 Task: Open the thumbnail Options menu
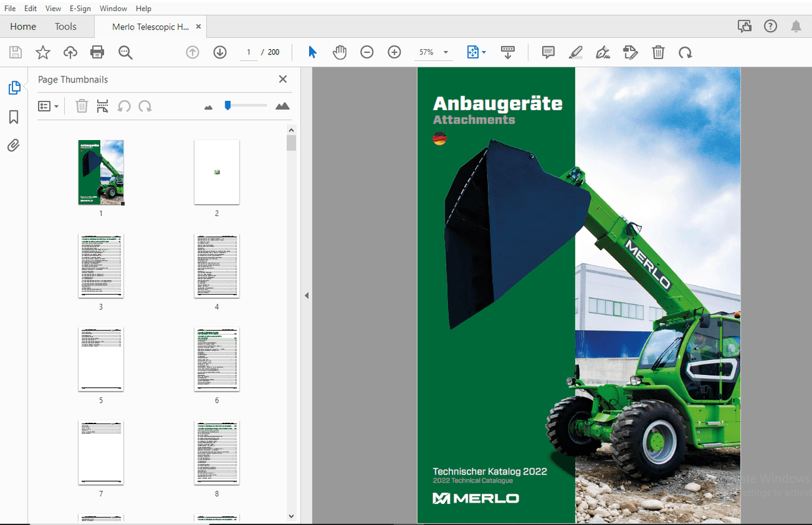[x=48, y=105]
